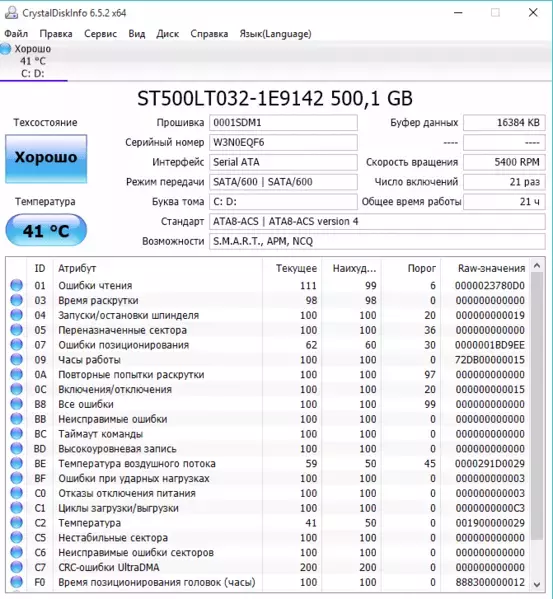Click the status orb for F0 Время позиционирования головок
Screen dimensions: 553x599
(x=16, y=582)
